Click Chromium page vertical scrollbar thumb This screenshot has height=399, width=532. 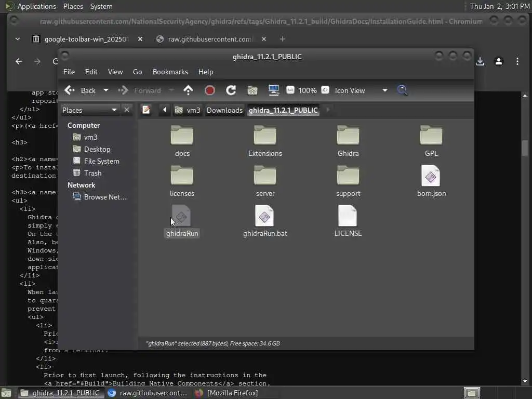point(525,148)
